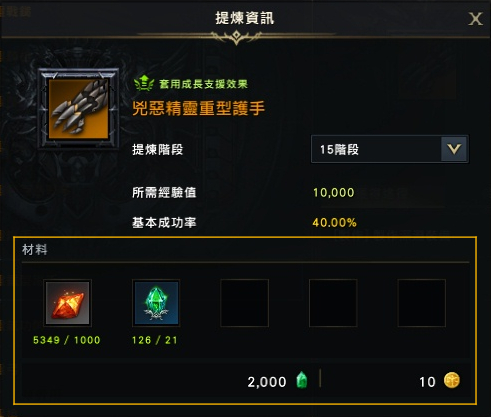Click the dropdown arrow beside 15階段

[x=454, y=149]
